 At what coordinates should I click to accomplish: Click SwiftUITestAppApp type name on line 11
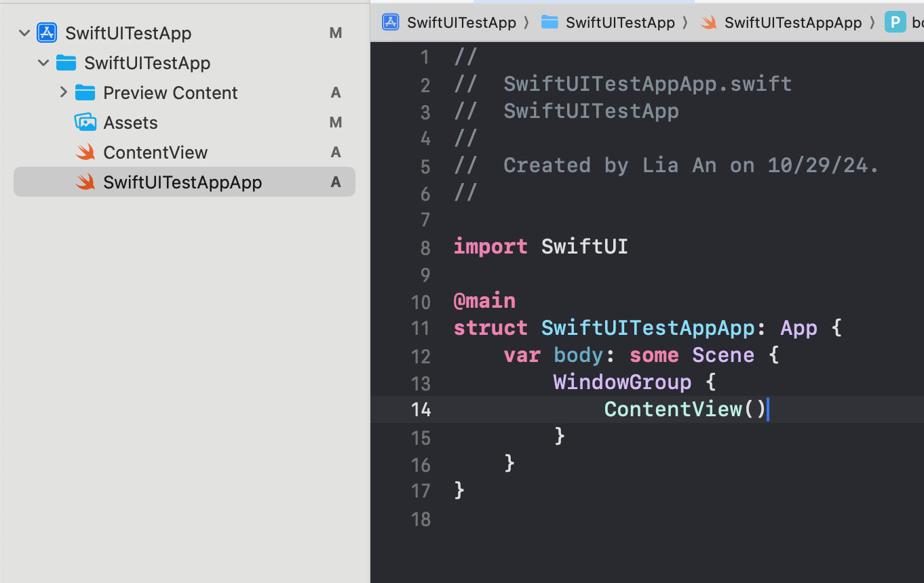point(648,327)
